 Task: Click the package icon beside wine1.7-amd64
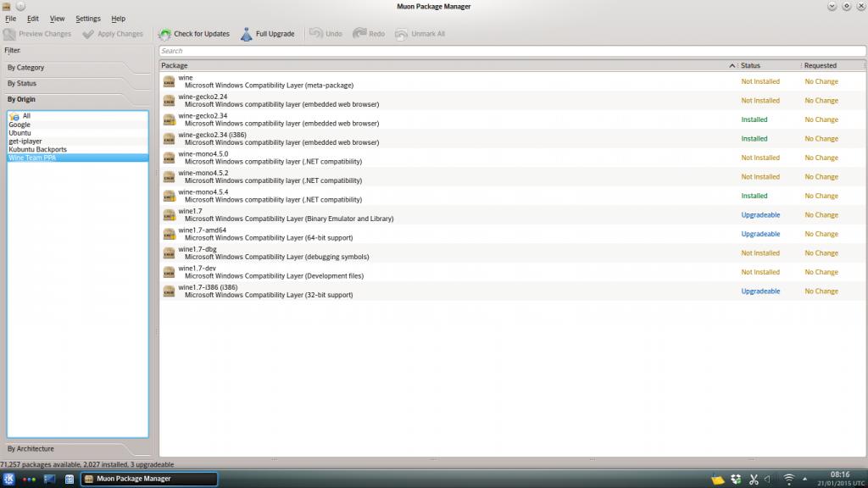coord(169,234)
